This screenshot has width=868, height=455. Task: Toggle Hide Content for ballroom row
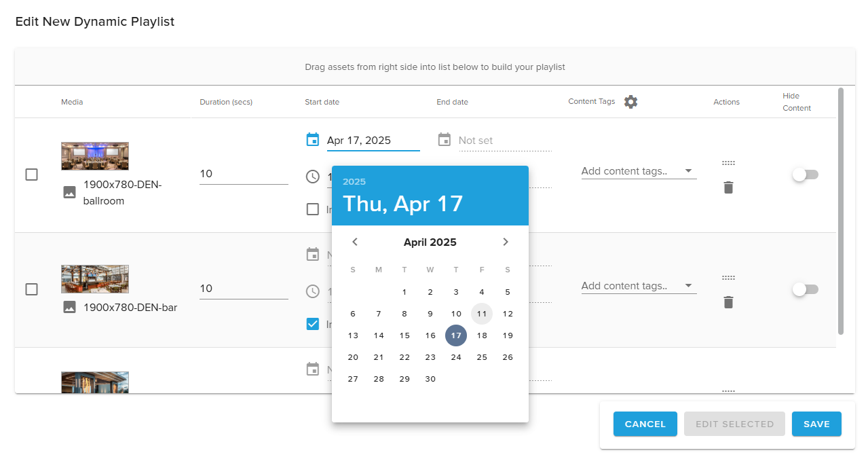805,175
